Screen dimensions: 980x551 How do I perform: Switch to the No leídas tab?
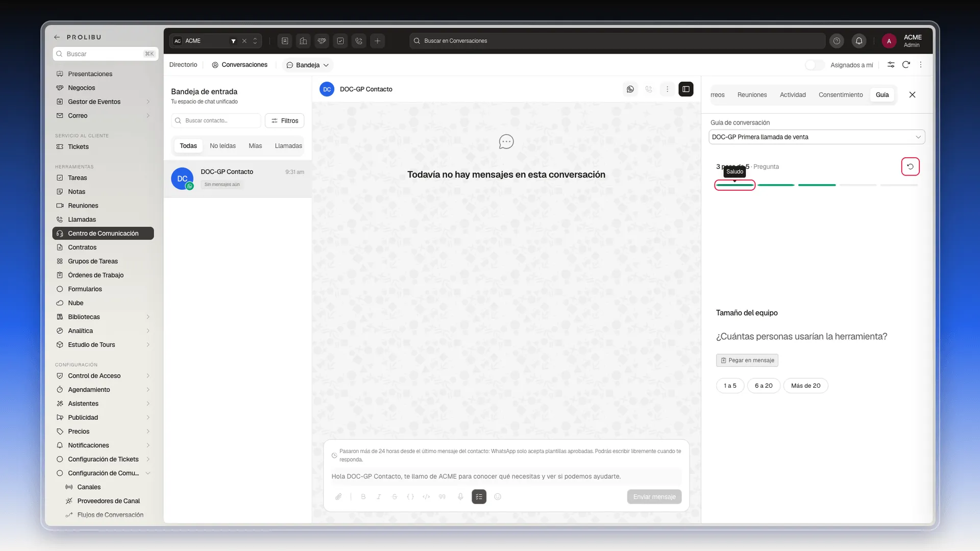point(223,146)
